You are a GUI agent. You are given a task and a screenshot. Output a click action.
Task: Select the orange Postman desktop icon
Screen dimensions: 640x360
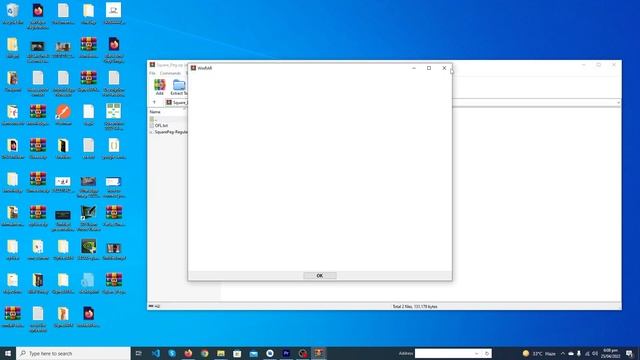click(63, 115)
